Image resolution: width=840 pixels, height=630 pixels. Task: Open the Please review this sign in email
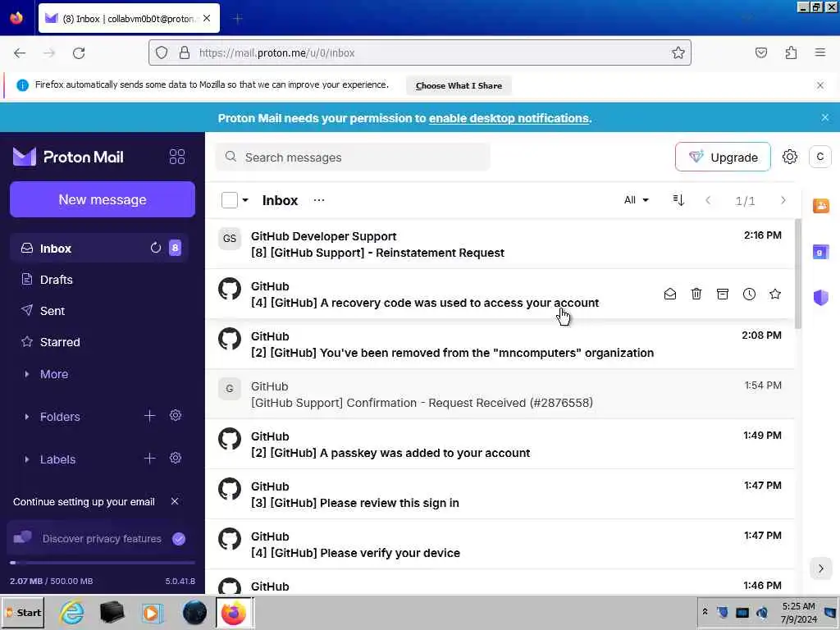click(x=500, y=495)
